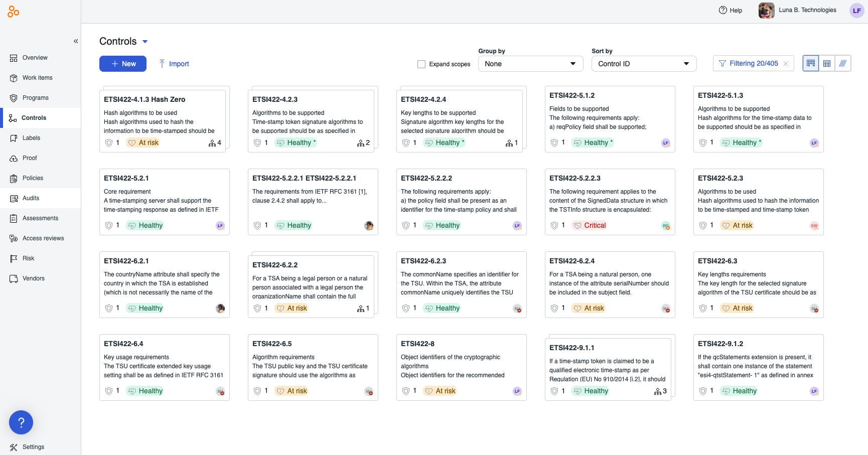Select the matrix view icon

[843, 63]
